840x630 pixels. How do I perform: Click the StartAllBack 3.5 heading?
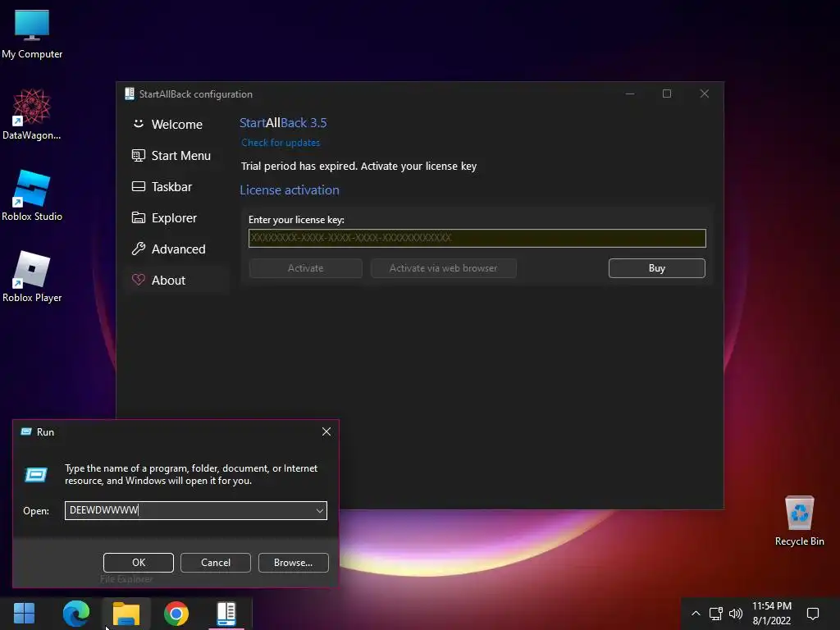point(283,123)
